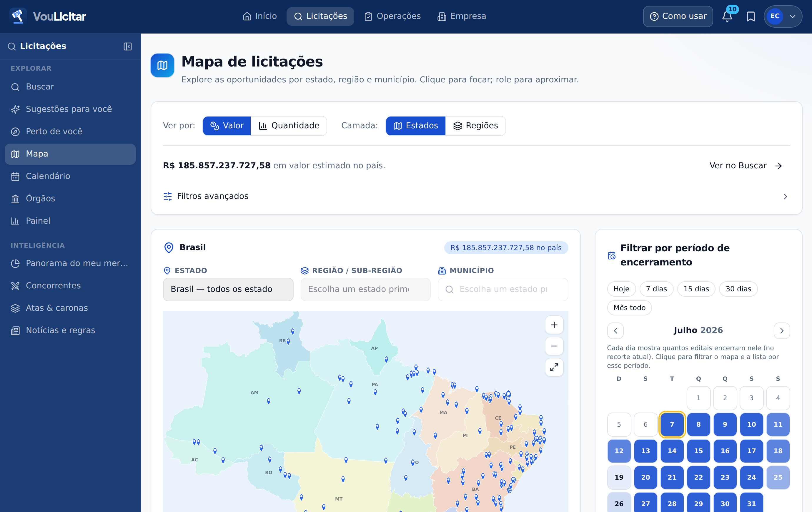Open Panorama do meu mercado
812x512 pixels.
(70, 263)
